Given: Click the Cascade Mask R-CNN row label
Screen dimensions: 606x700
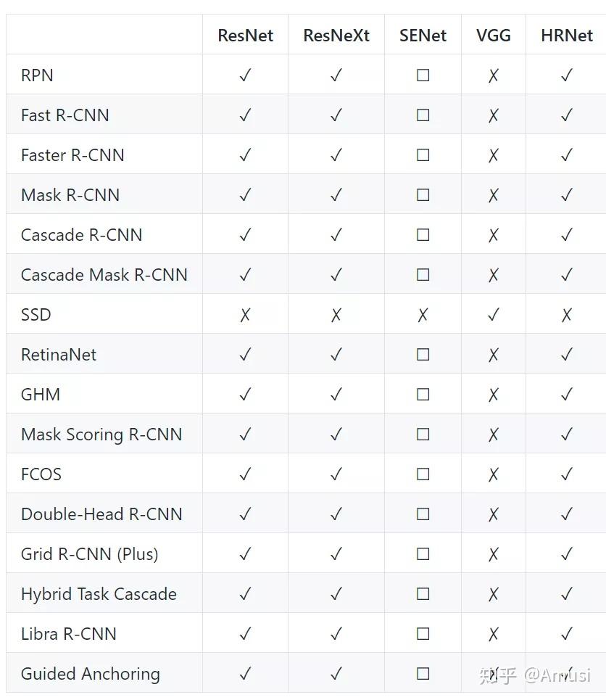Looking at the screenshot, I should click(x=104, y=275).
